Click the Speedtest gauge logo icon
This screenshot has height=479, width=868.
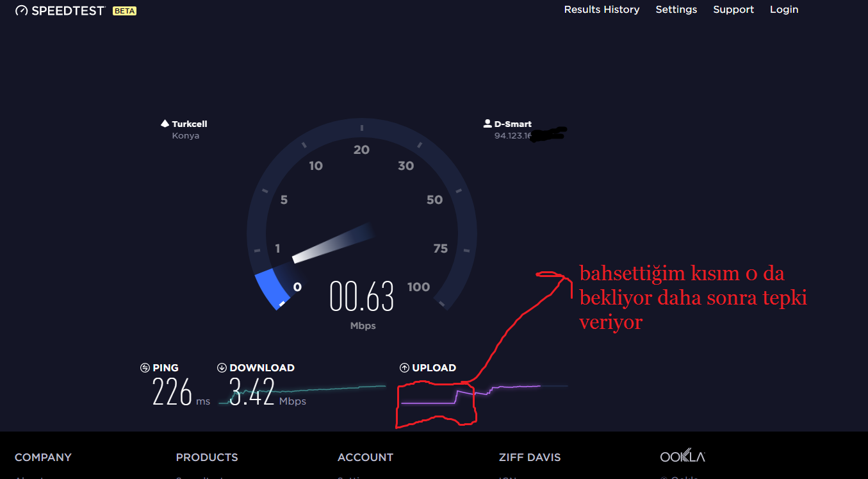tap(21, 10)
